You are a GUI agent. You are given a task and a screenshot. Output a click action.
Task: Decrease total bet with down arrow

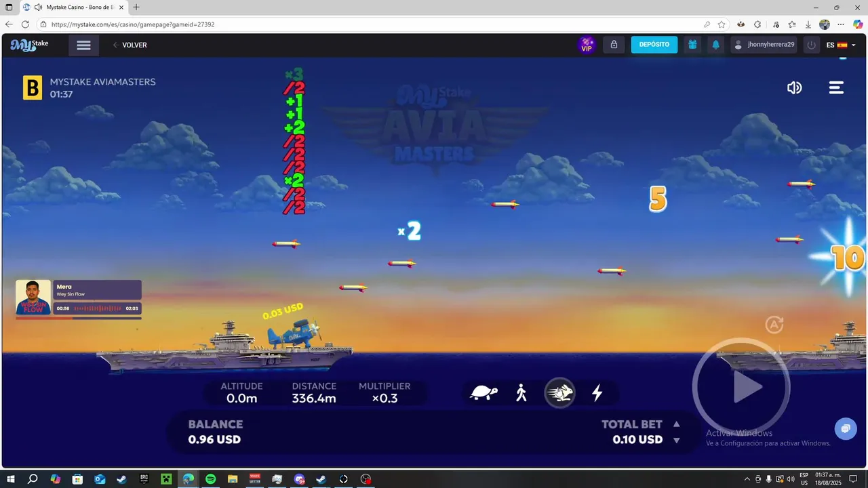click(x=676, y=440)
